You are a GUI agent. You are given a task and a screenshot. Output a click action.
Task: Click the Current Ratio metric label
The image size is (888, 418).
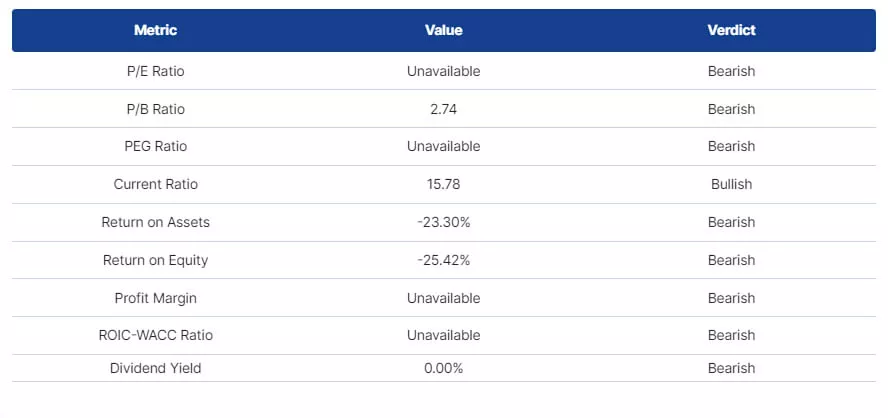pos(155,184)
